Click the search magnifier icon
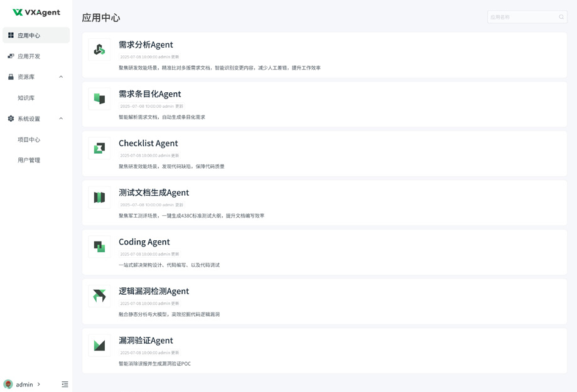This screenshot has height=392, width=577. 561,17
